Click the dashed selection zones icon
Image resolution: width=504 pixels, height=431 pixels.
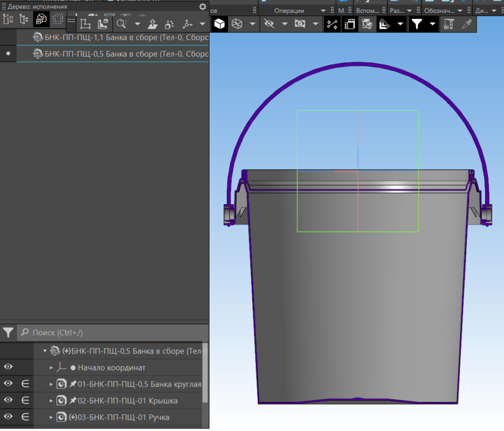pos(58,19)
